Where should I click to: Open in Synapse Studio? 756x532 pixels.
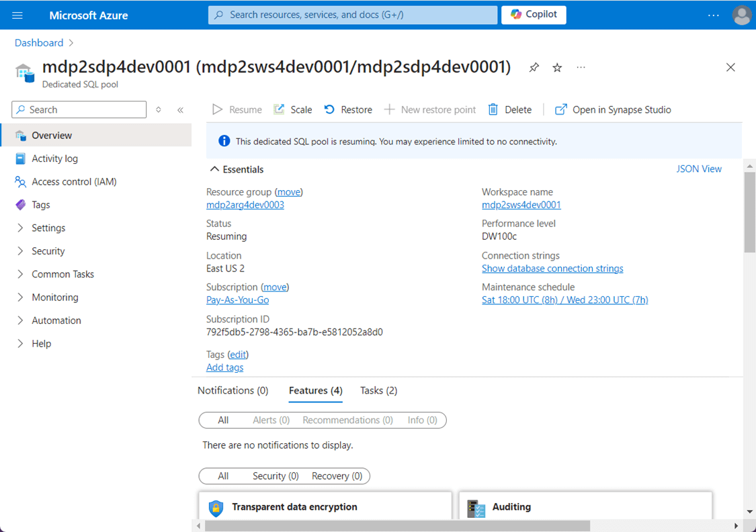point(613,109)
